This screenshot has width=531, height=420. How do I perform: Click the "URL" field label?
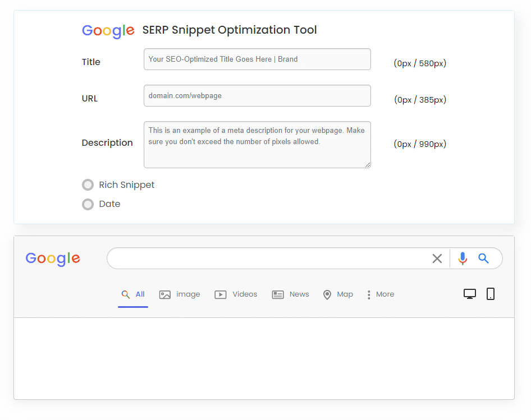click(x=90, y=99)
